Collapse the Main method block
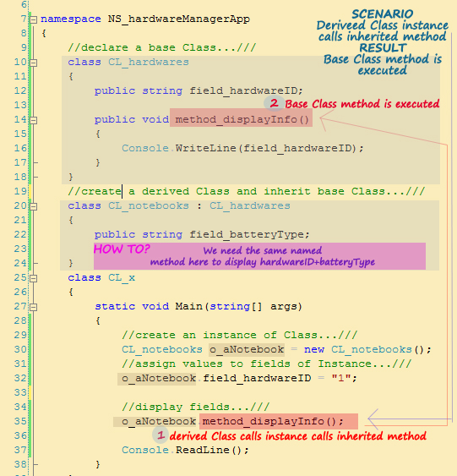The width and height of the screenshot is (457, 476). click(x=33, y=307)
